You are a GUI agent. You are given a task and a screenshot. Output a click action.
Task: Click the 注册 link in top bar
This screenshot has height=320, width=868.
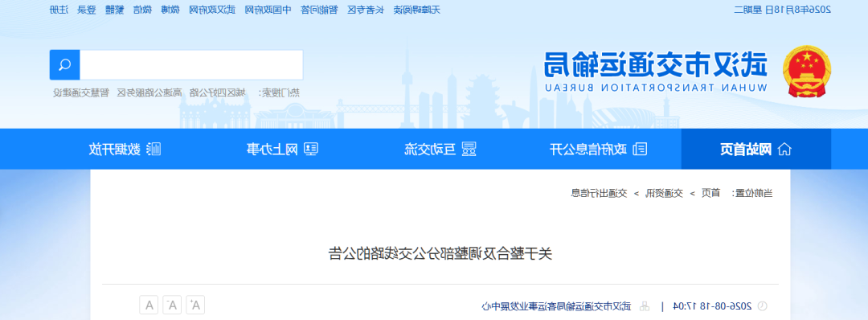59,10
